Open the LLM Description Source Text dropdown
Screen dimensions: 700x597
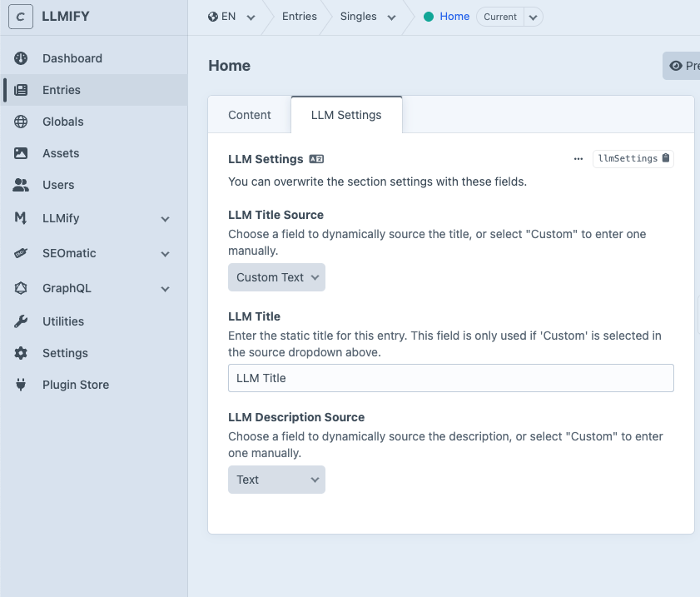pyautogui.click(x=277, y=480)
